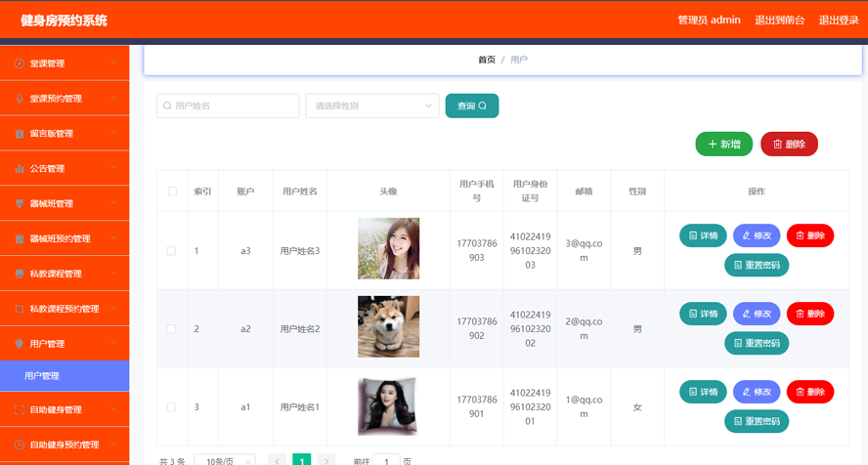Click 首页 in the breadcrumb
Image resolution: width=868 pixels, height=465 pixels.
point(487,60)
